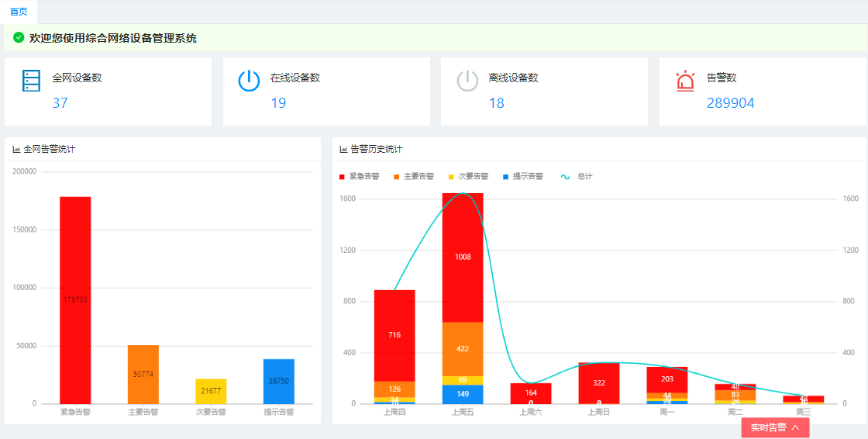Click the 告警数 card title

coord(722,78)
